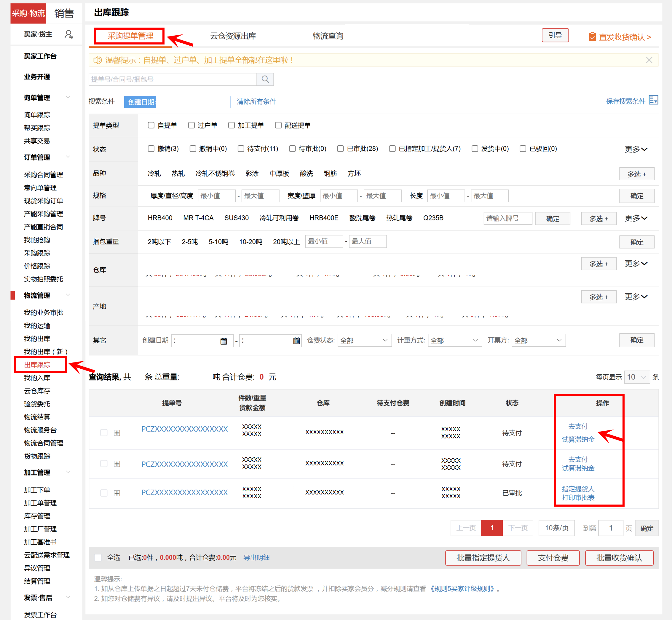Click the 批量指定提货人 button
Viewport: 672px width, 622px height.
[x=483, y=558]
